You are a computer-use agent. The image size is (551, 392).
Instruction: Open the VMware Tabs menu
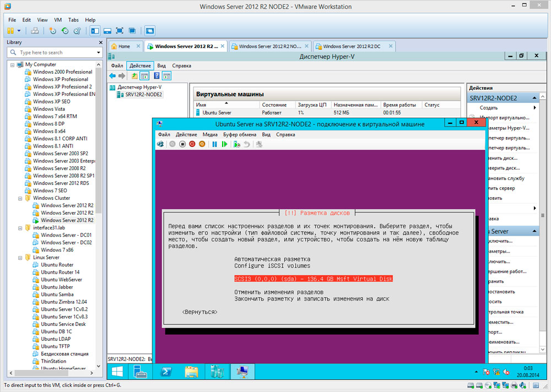(73, 20)
